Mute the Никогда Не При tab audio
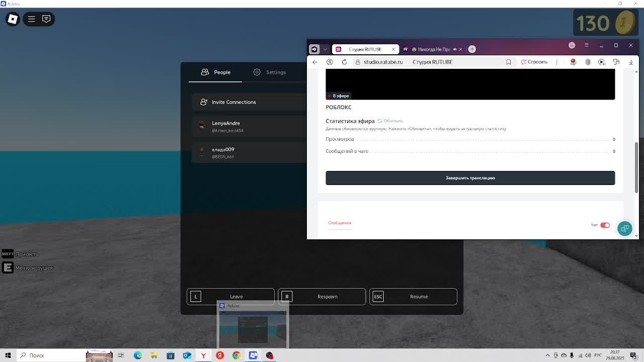The width and height of the screenshot is (644, 362). (455, 49)
